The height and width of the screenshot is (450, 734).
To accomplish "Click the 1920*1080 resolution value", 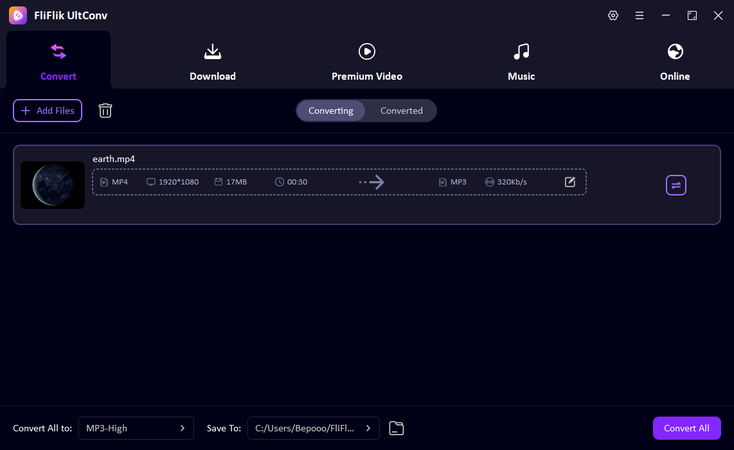I will 178,182.
